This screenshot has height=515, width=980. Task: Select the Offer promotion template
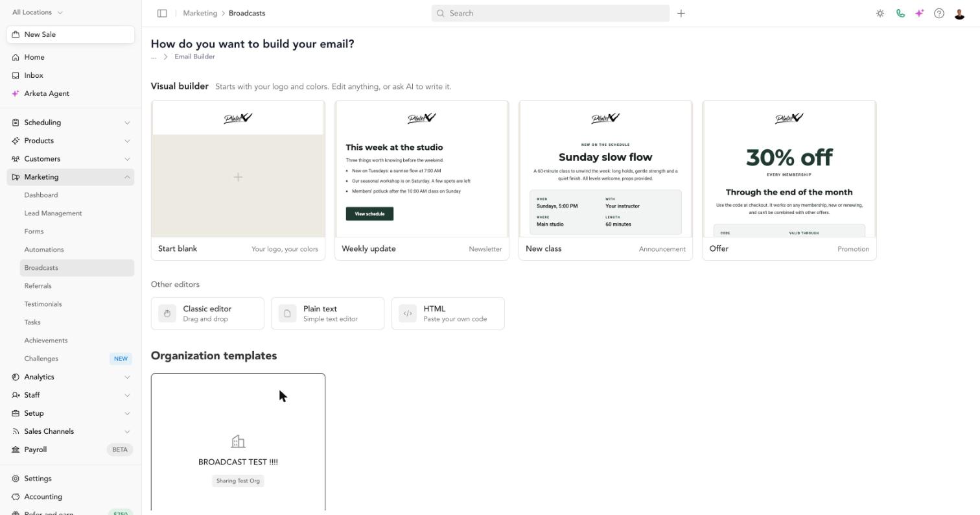click(789, 180)
